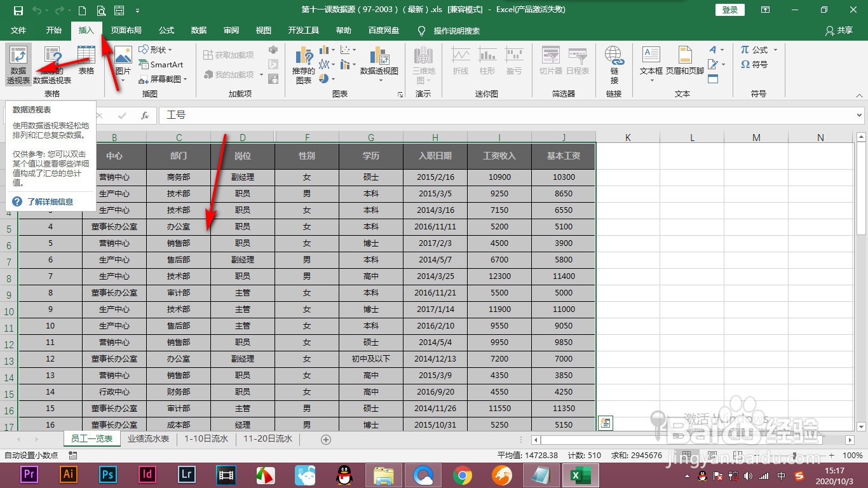Open the 业绩流水表 sheet tab
Screen dimensions: 868x488
point(147,438)
